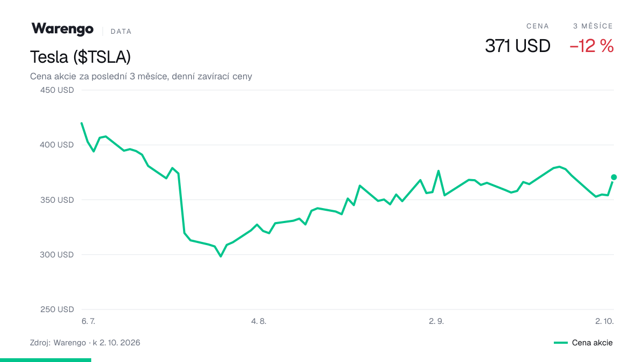Click the Zdroj: Warengo source text
The height and width of the screenshot is (362, 644).
(58, 342)
